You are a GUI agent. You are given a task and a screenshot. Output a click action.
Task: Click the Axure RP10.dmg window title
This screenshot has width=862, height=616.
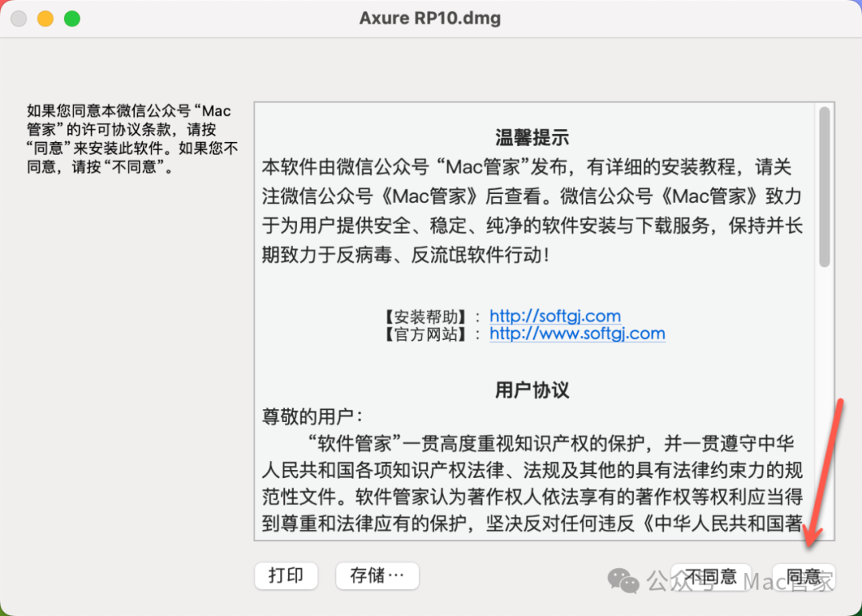tap(430, 18)
